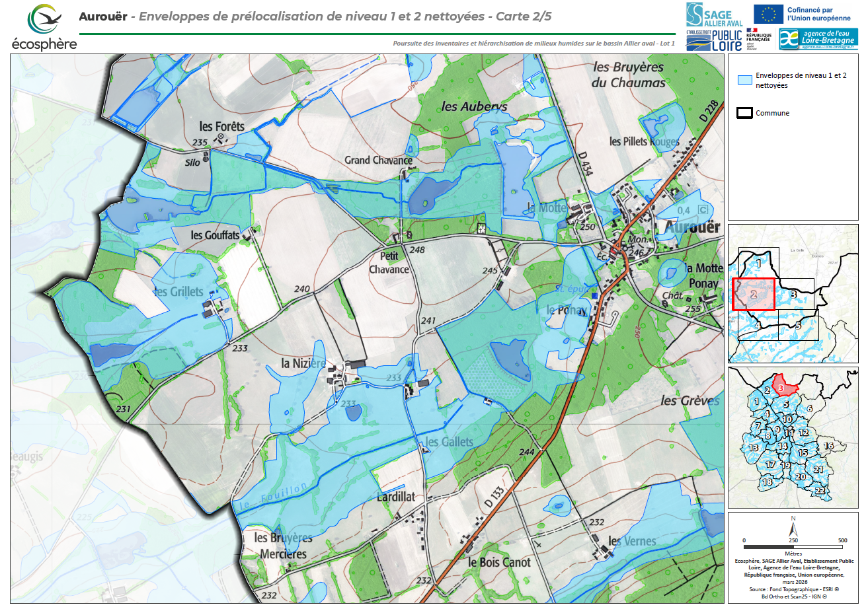Click commune 22 in the overview map

820,489
